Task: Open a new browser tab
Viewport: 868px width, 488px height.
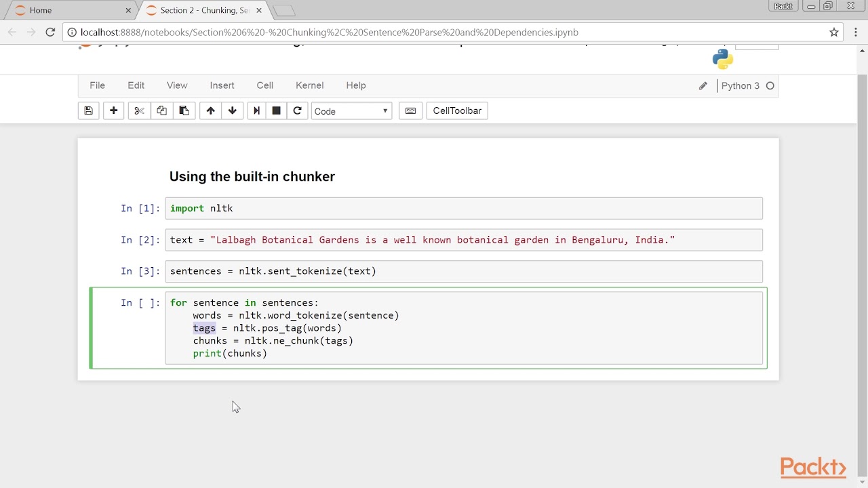Action: click(285, 10)
